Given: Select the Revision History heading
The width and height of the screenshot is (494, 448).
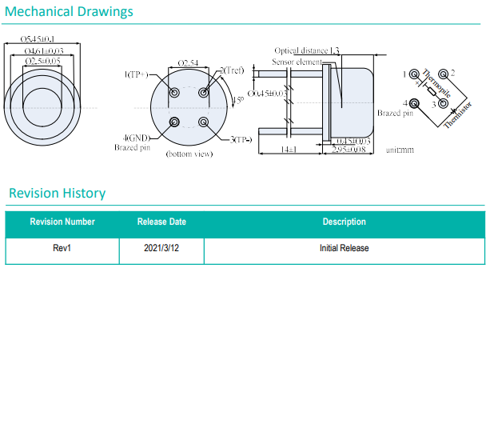Looking at the screenshot, I should 57,193.
